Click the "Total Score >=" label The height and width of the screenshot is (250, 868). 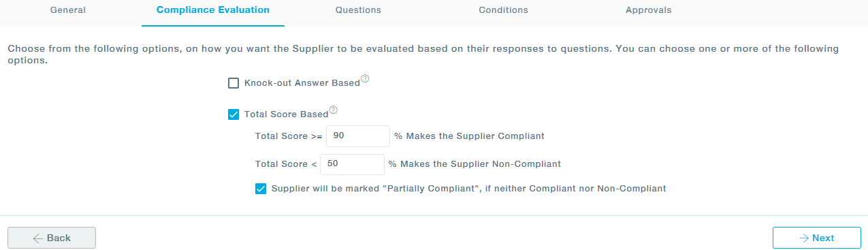click(289, 136)
